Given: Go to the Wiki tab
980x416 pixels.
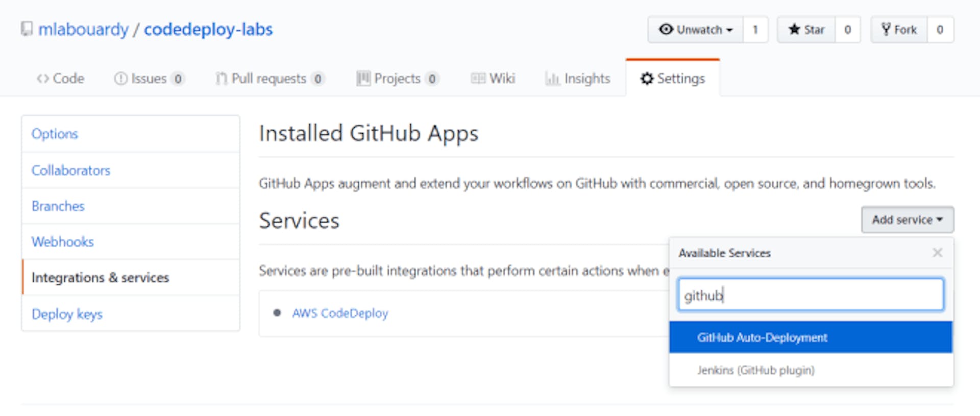Looking at the screenshot, I should point(493,78).
